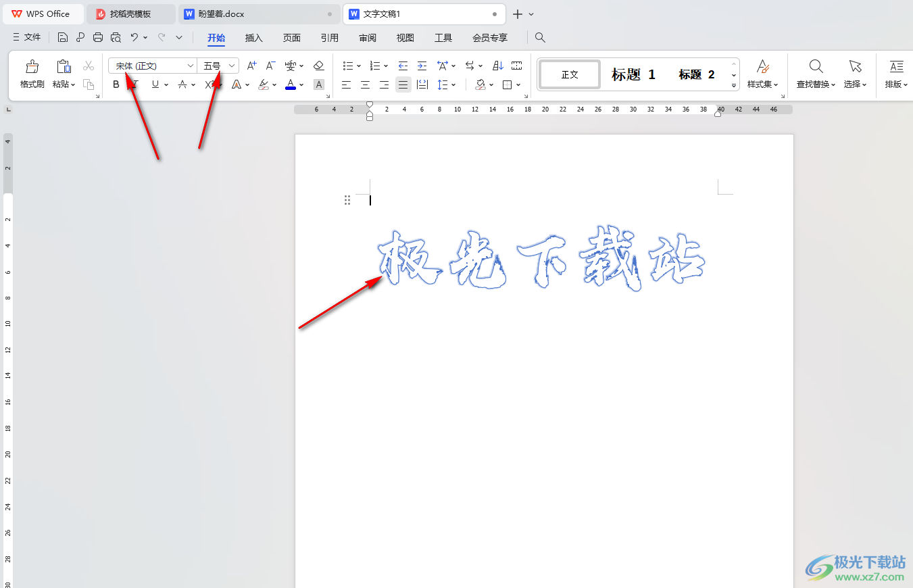Open the Layout (排版) dropdown
Viewport: 913px width, 588px height.
click(x=897, y=84)
